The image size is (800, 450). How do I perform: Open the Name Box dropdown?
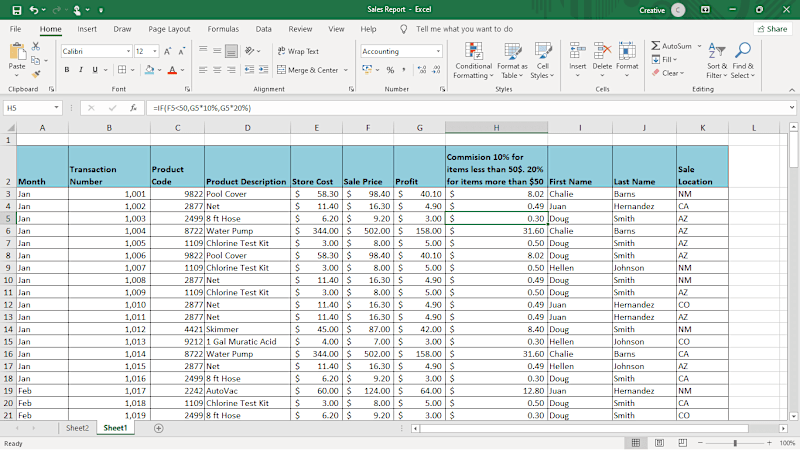pos(56,108)
